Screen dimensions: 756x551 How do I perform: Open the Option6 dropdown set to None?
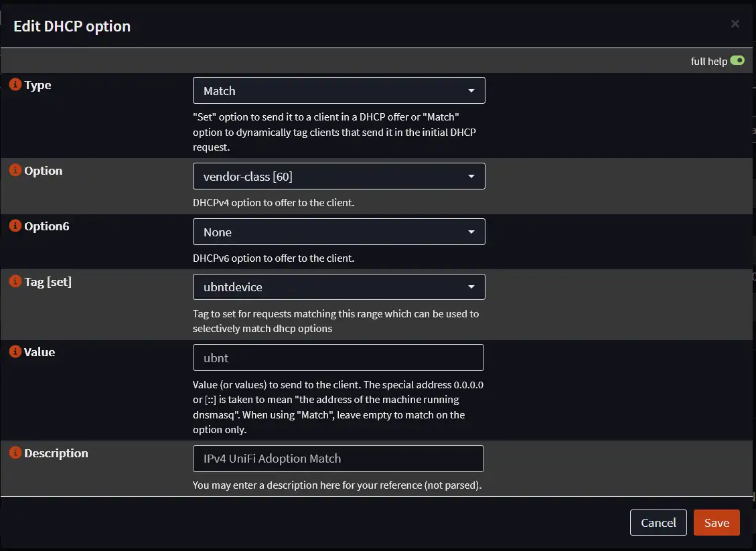pos(338,232)
